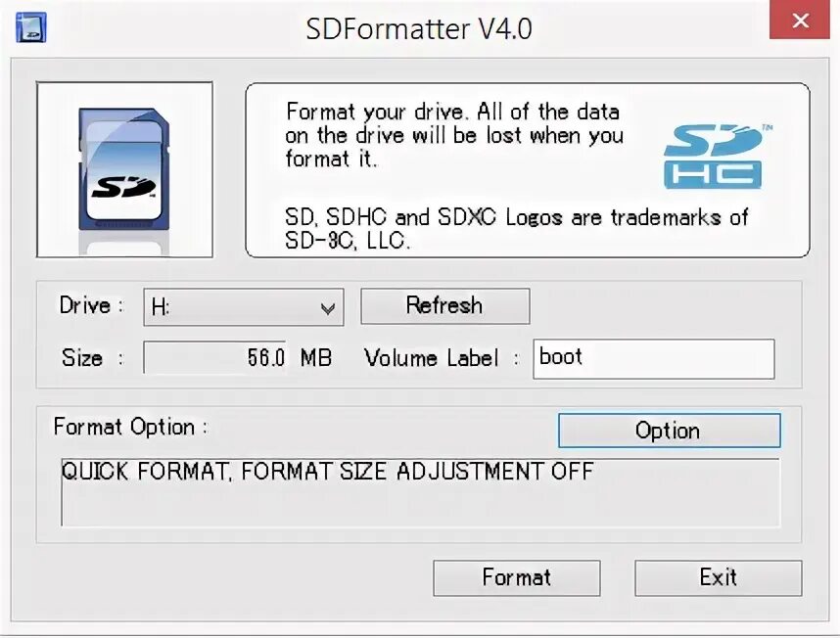Click the 'SD, SDHC and SDXC Logos' trademark text
This screenshot has width=840, height=638.
(x=516, y=229)
